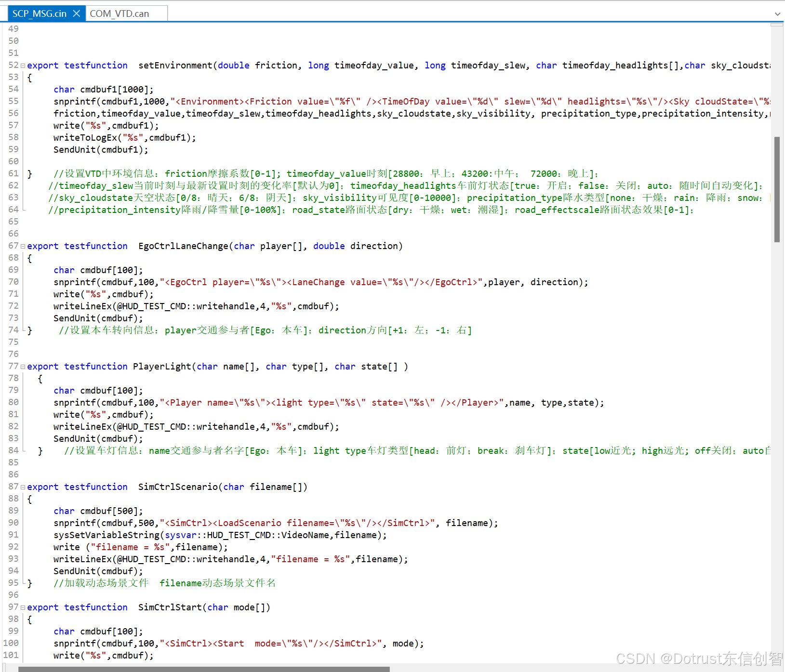Click line number 67 in the gutter
This screenshot has height=672, width=785.
point(13,246)
